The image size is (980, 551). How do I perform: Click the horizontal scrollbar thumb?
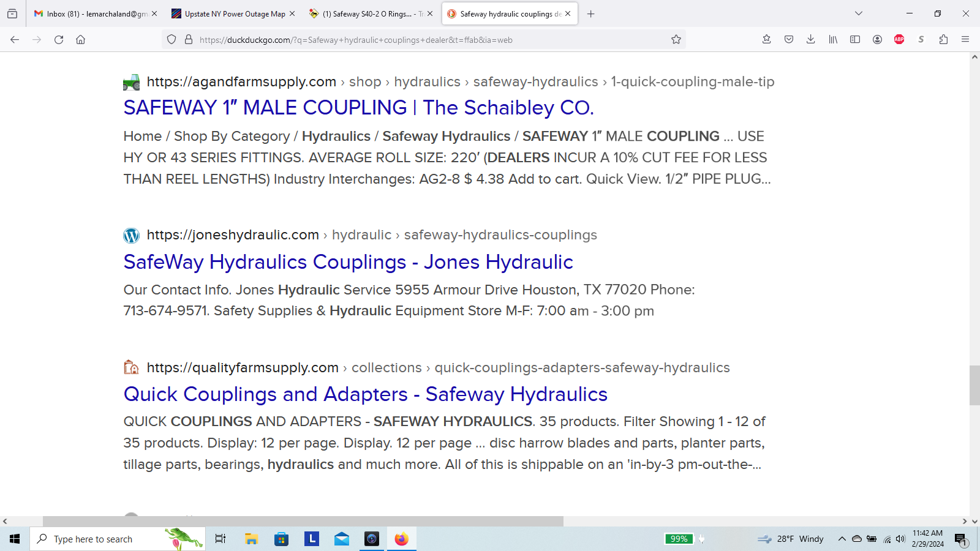[x=303, y=522]
